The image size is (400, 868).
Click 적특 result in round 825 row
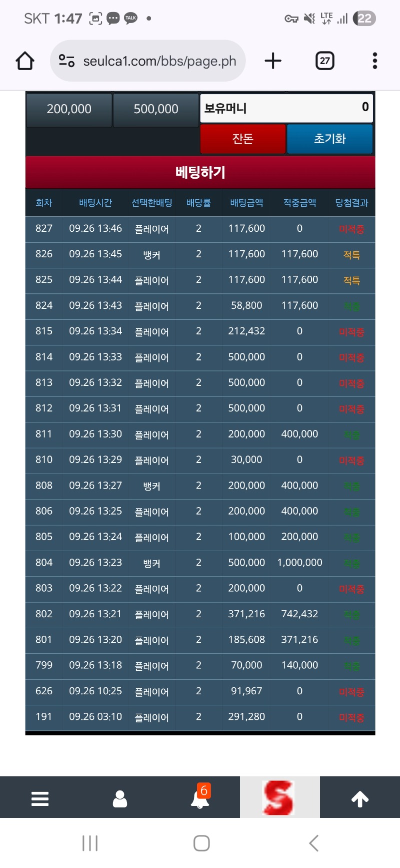[x=351, y=281]
